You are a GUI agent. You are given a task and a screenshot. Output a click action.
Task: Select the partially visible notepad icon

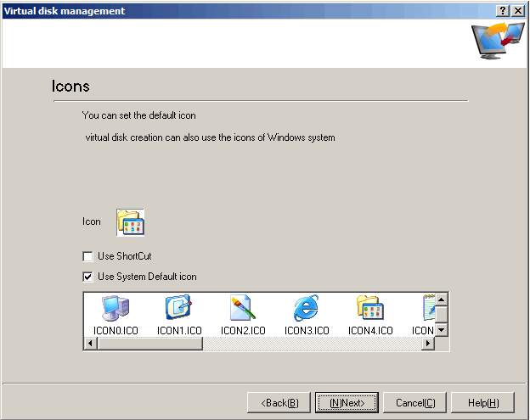point(427,309)
